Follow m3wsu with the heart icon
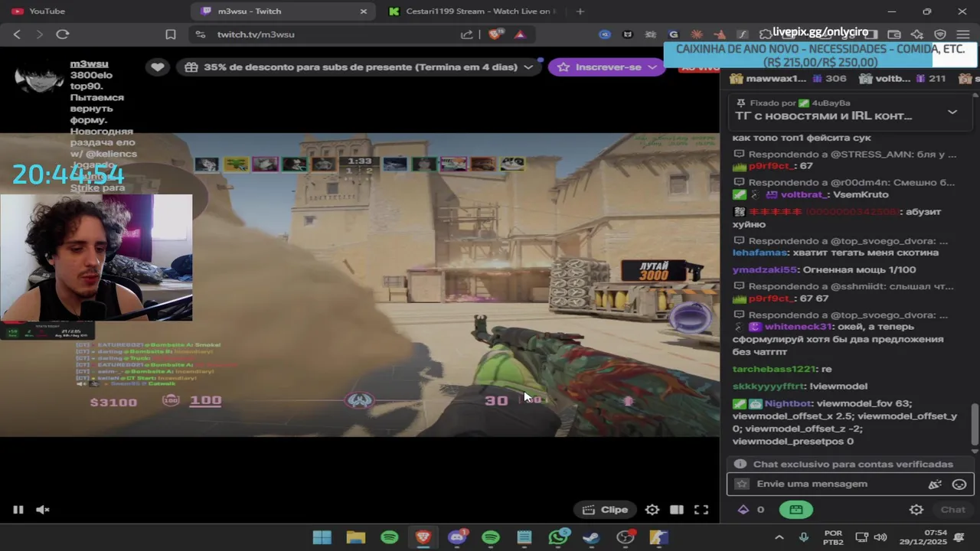The image size is (980, 551). tap(158, 67)
